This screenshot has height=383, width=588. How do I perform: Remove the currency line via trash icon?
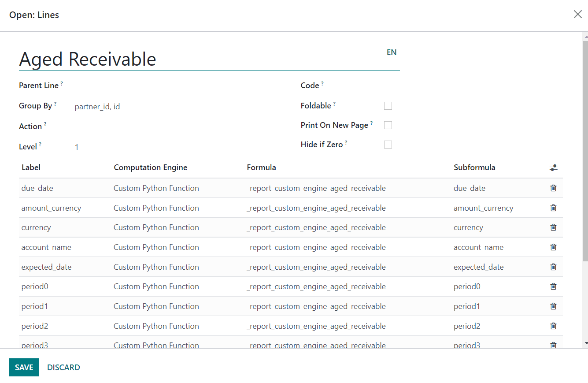point(553,227)
